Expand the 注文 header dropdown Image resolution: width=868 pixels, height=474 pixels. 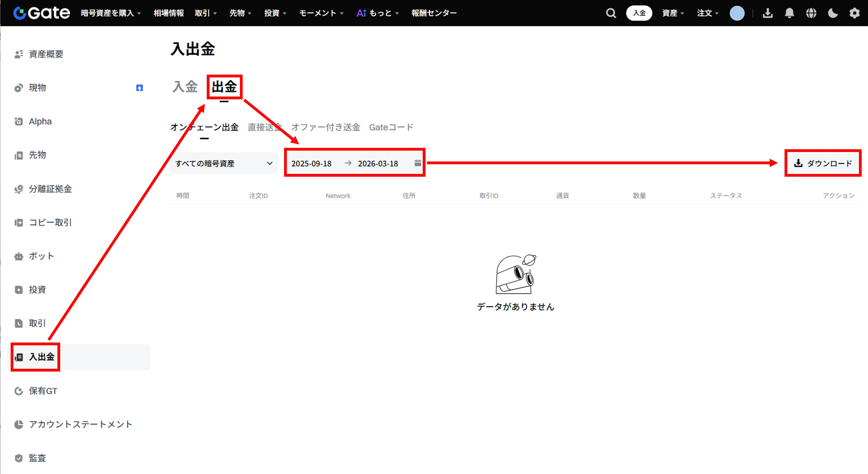point(708,13)
